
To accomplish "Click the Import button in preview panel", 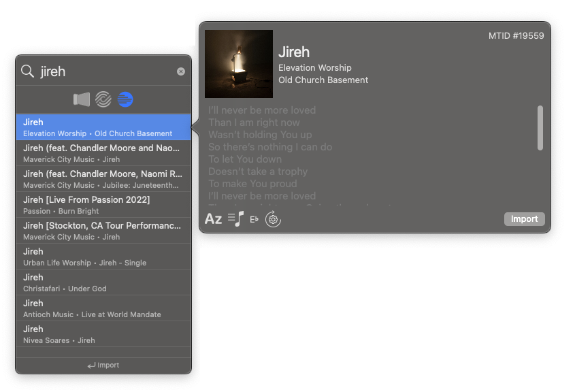I will [x=524, y=219].
